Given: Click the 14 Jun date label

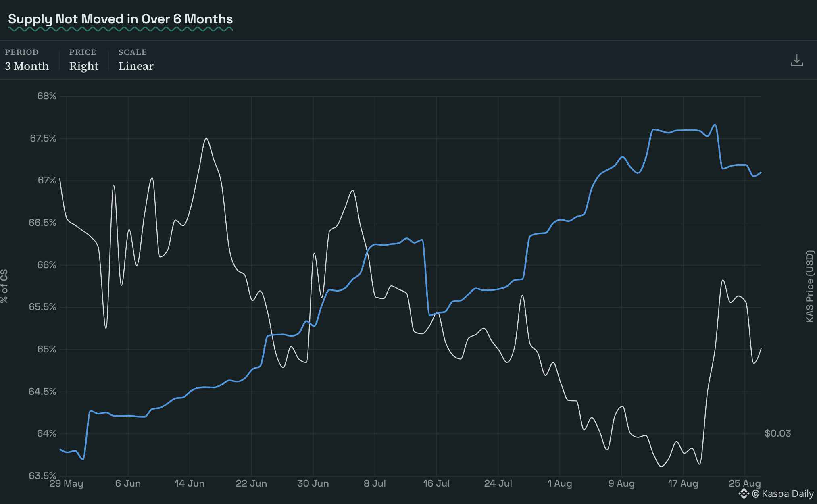Looking at the screenshot, I should pyautogui.click(x=190, y=483).
